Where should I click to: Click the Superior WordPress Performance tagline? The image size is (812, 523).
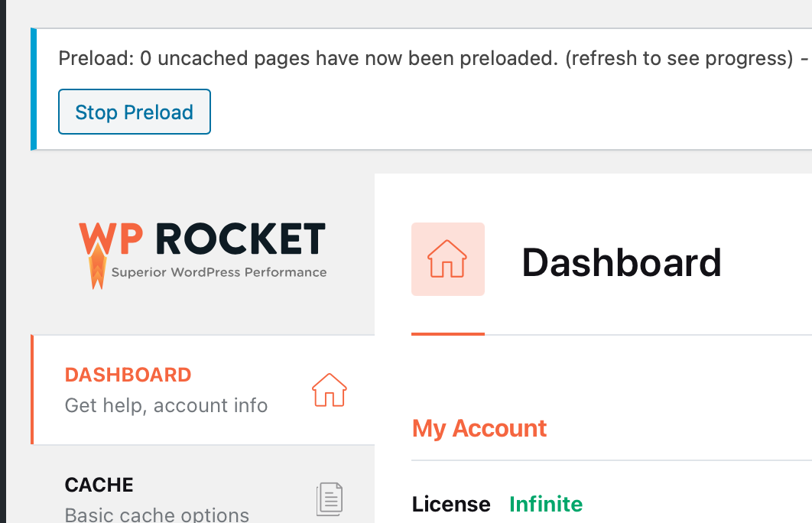pyautogui.click(x=219, y=272)
